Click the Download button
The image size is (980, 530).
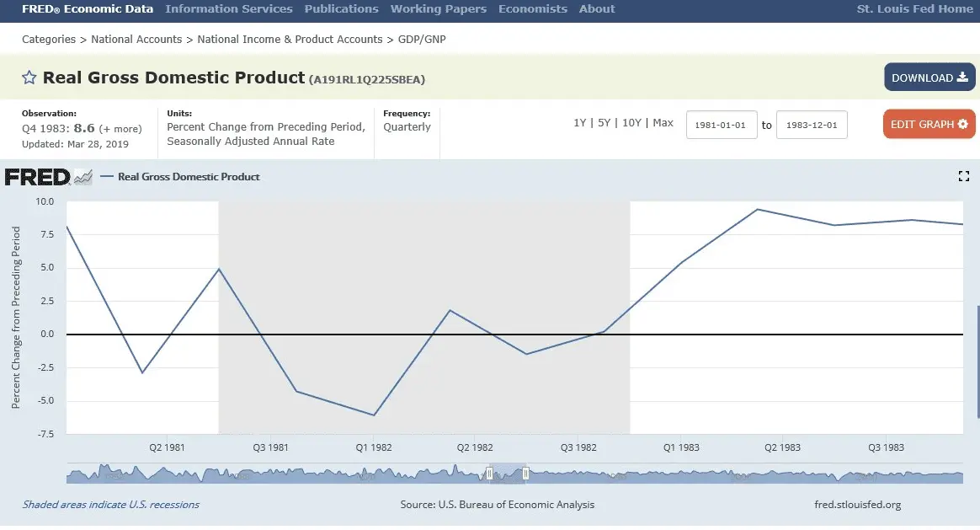point(929,78)
